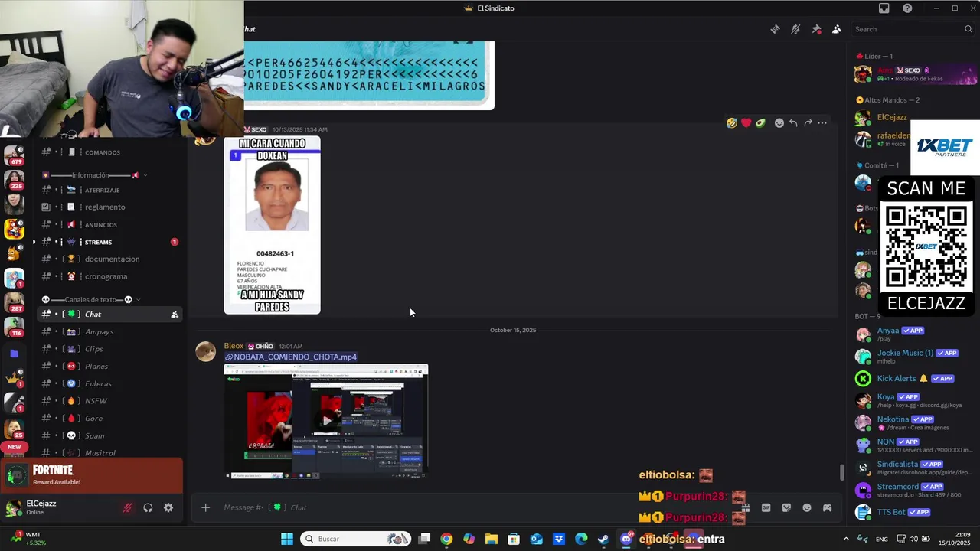Screen dimensions: 980x551
Task: Open the documentacion channel
Action: click(110, 259)
